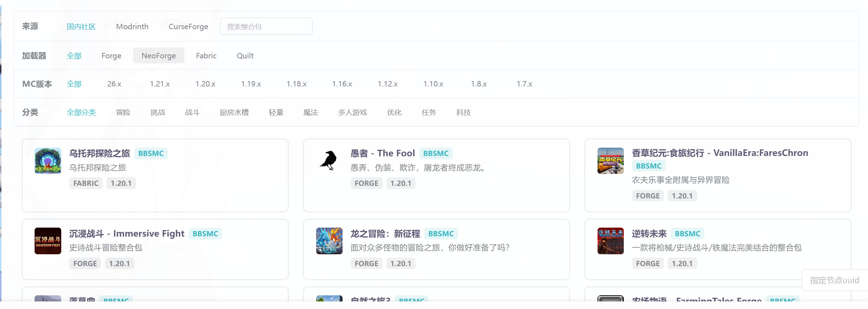Filter MC version 1.7.x
Image resolution: width=868 pixels, height=309 pixels.
[x=524, y=84]
